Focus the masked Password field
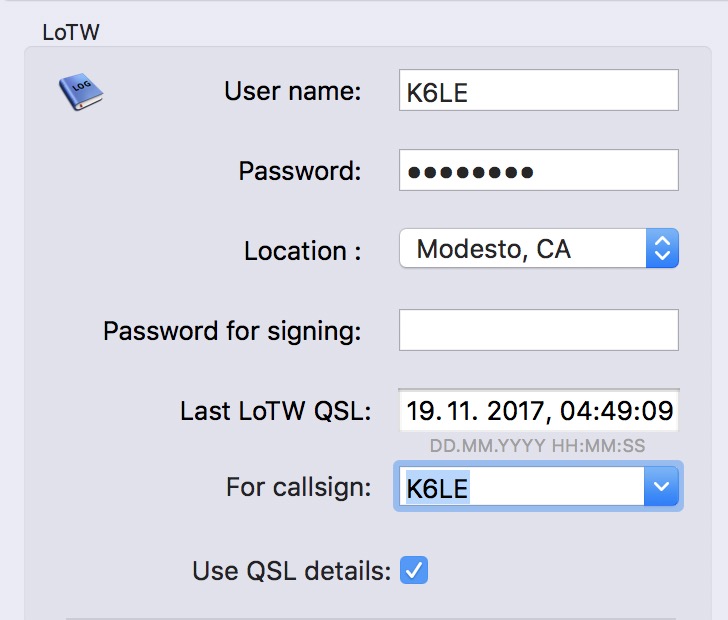The height and width of the screenshot is (620, 728). (x=538, y=171)
